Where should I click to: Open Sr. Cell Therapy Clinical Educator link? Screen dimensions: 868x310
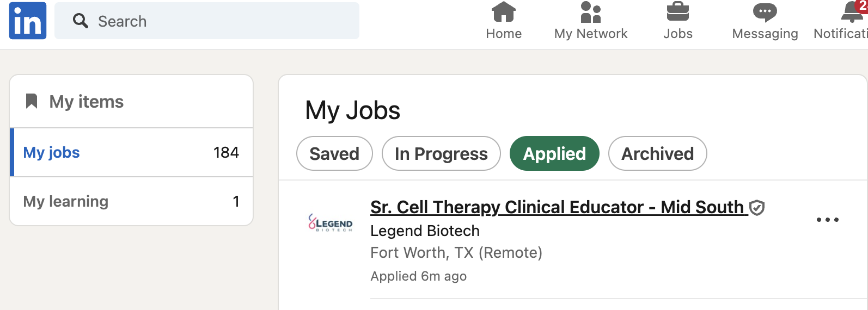pos(559,207)
